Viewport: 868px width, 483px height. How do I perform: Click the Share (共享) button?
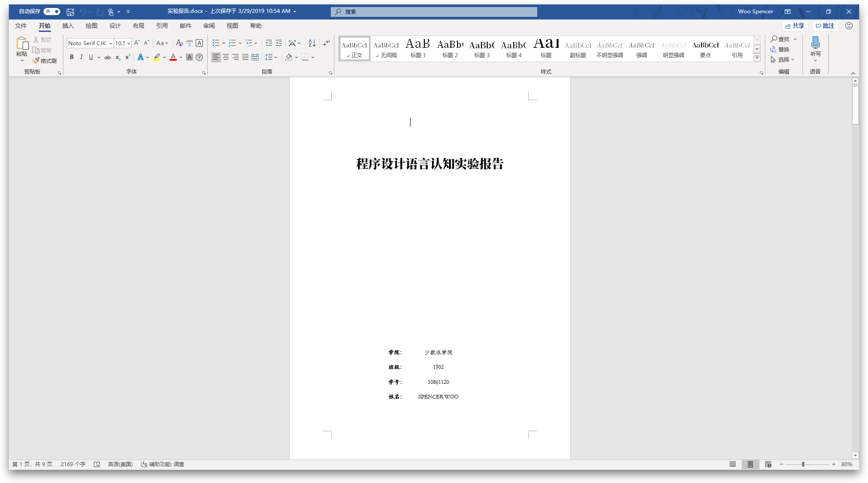(795, 26)
